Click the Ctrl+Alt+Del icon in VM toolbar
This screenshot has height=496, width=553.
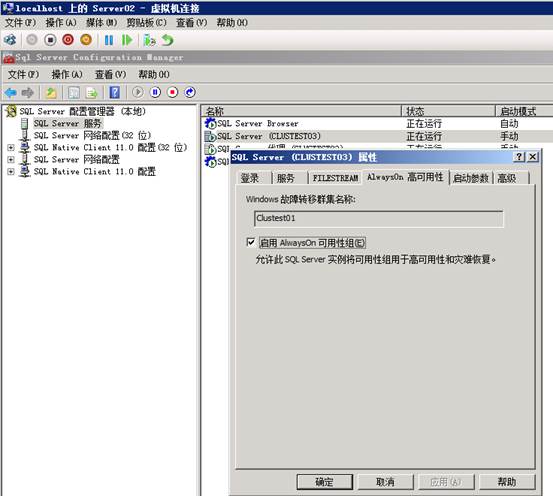[10, 40]
